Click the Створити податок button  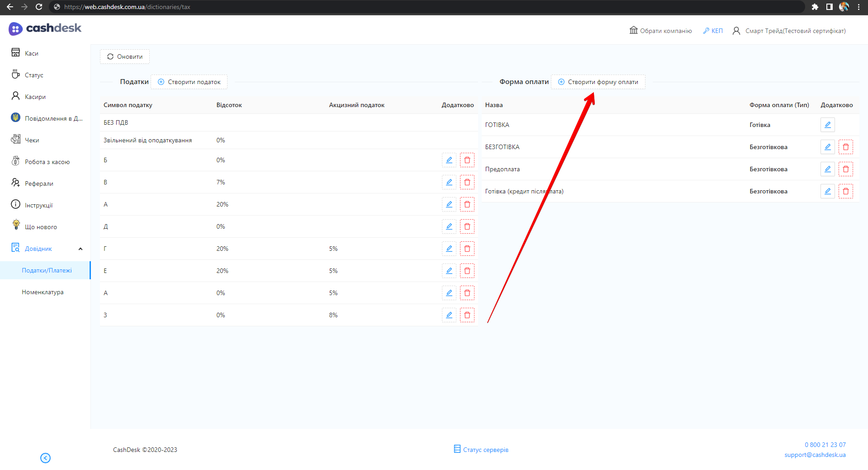click(189, 82)
